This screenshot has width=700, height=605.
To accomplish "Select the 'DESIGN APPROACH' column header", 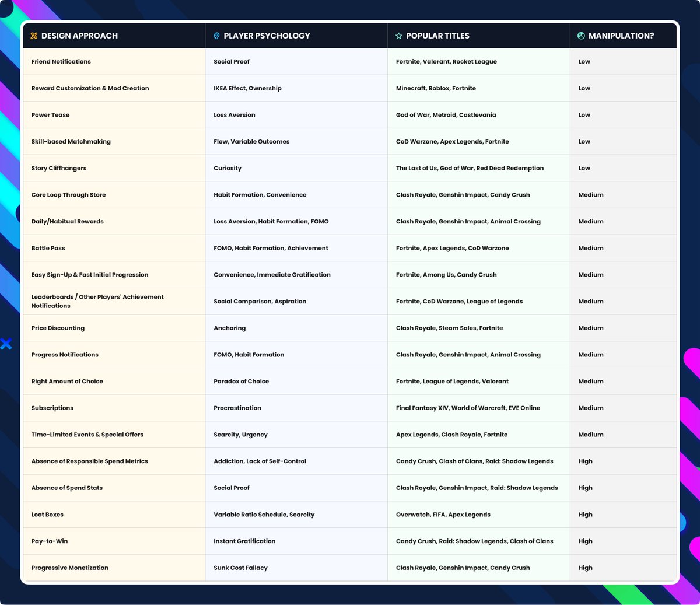I will (114, 36).
